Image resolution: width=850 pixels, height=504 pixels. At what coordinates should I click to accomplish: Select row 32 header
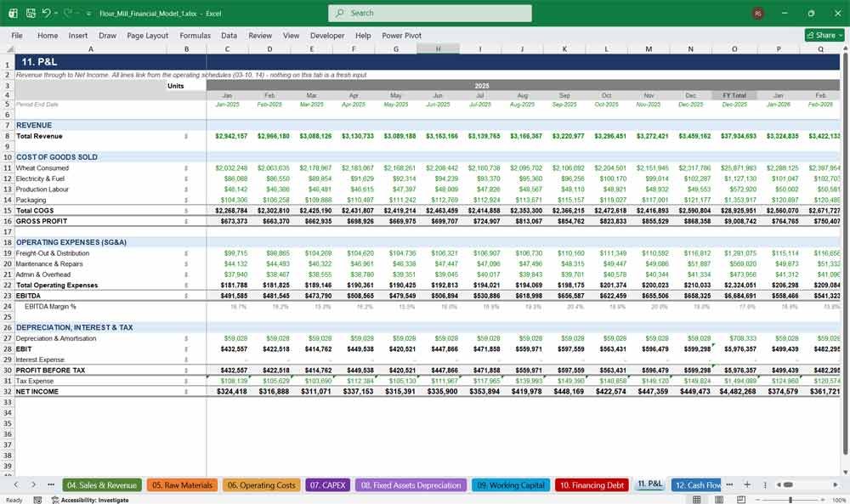(x=8, y=391)
